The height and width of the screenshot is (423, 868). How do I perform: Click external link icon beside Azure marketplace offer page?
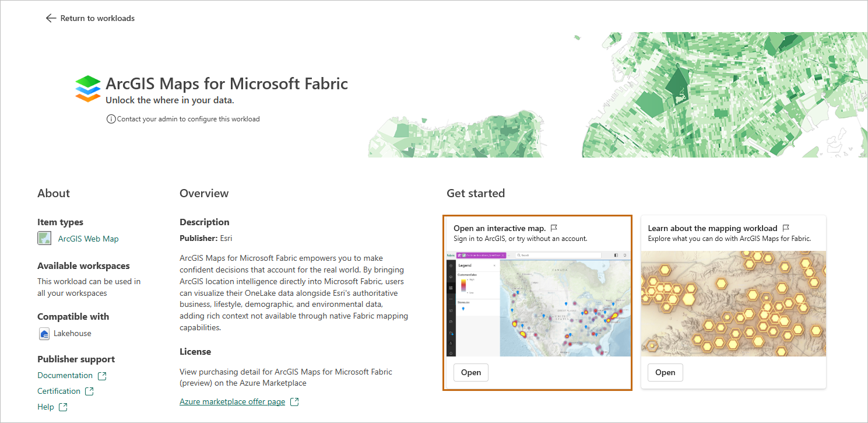point(294,402)
